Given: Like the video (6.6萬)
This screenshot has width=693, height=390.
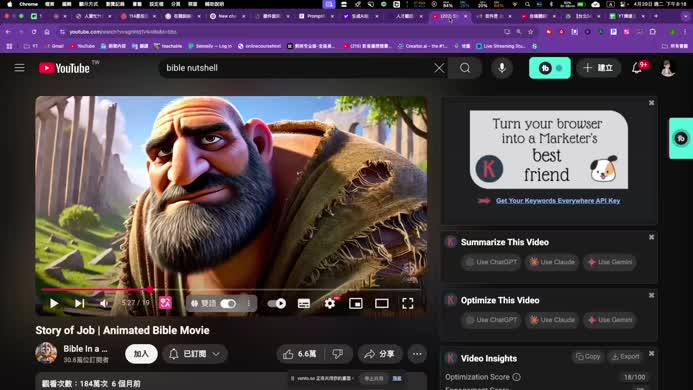Looking at the screenshot, I should [301, 354].
